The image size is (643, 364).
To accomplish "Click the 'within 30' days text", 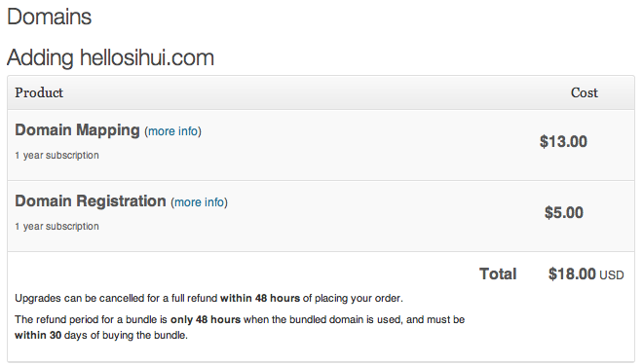I will tap(38, 335).
